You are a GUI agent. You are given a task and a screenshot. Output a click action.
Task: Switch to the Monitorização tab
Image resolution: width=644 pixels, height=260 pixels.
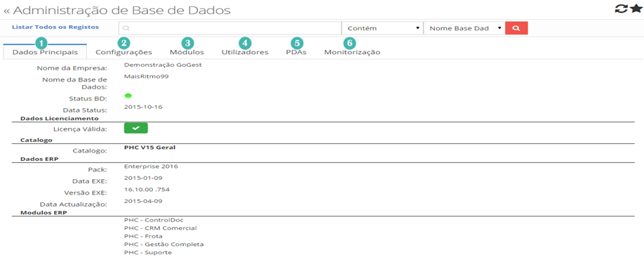click(352, 52)
